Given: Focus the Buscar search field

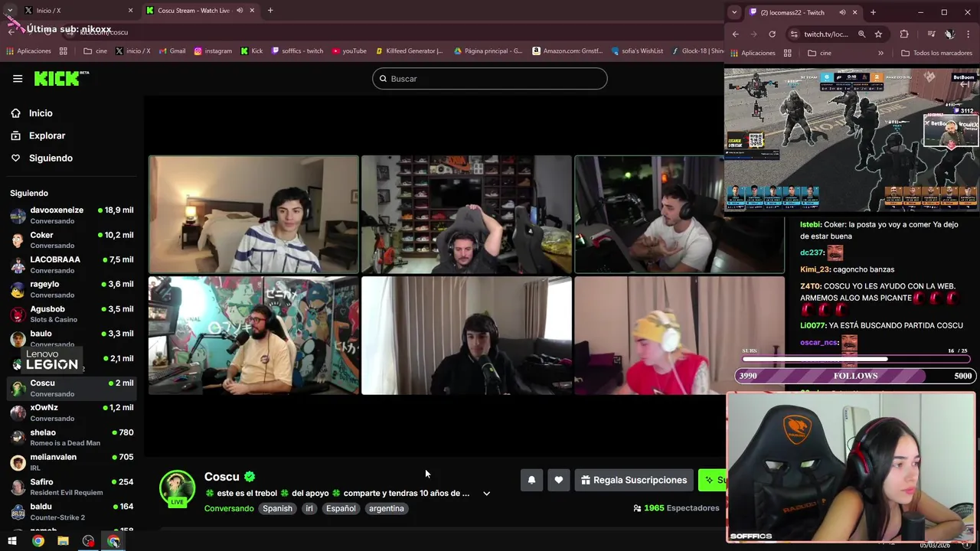Looking at the screenshot, I should pos(490,79).
